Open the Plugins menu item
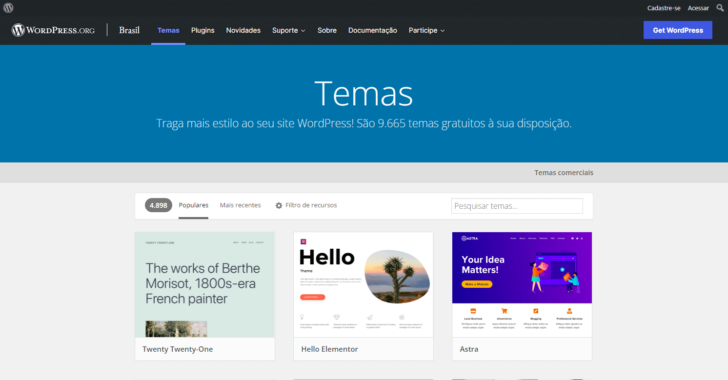 tap(202, 30)
